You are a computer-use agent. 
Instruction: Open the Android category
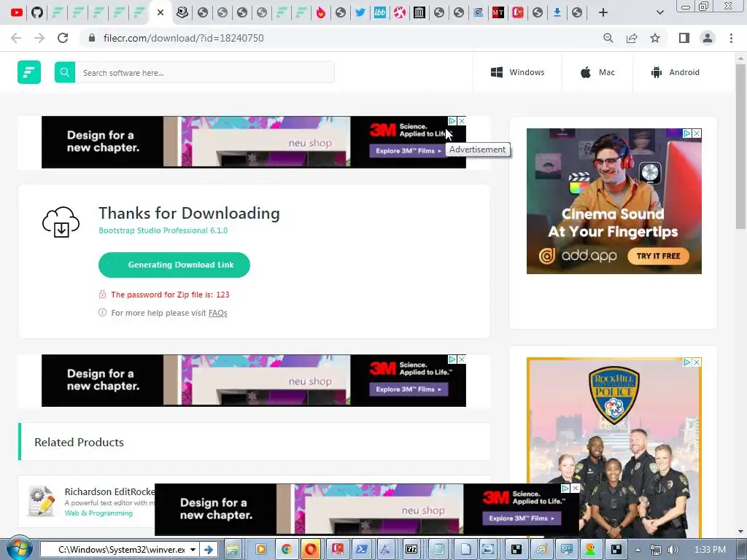tap(675, 72)
